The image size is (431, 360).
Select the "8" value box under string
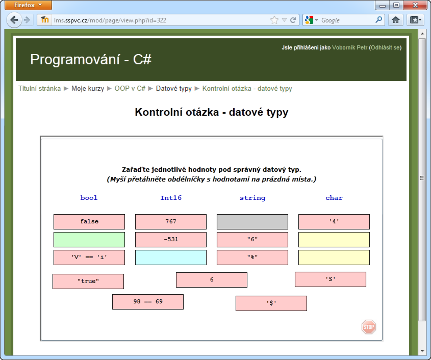[252, 258]
